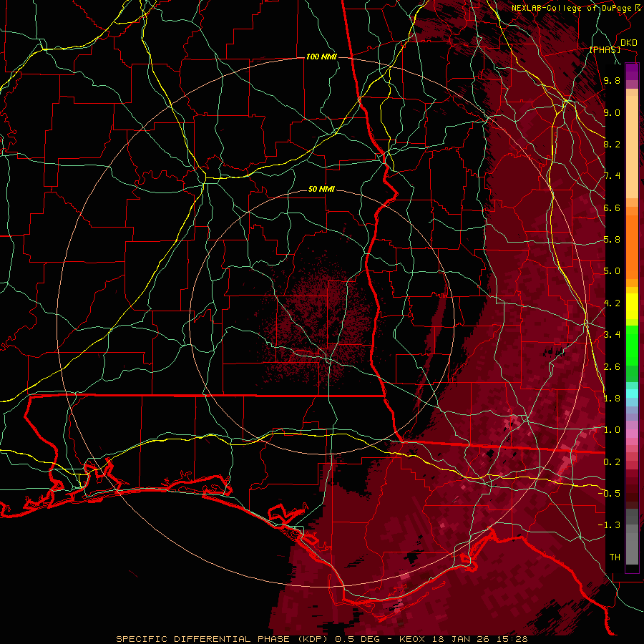Pick the cyan band in the color bar
The width and height of the screenshot is (644, 644).
(x=632, y=394)
